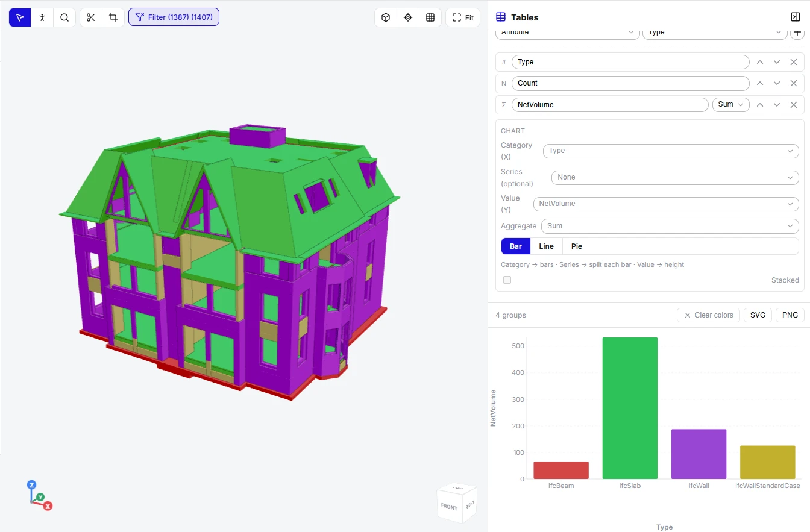Activate the walk-mode person icon
Image resolution: width=810 pixels, height=532 pixels.
[42, 17]
